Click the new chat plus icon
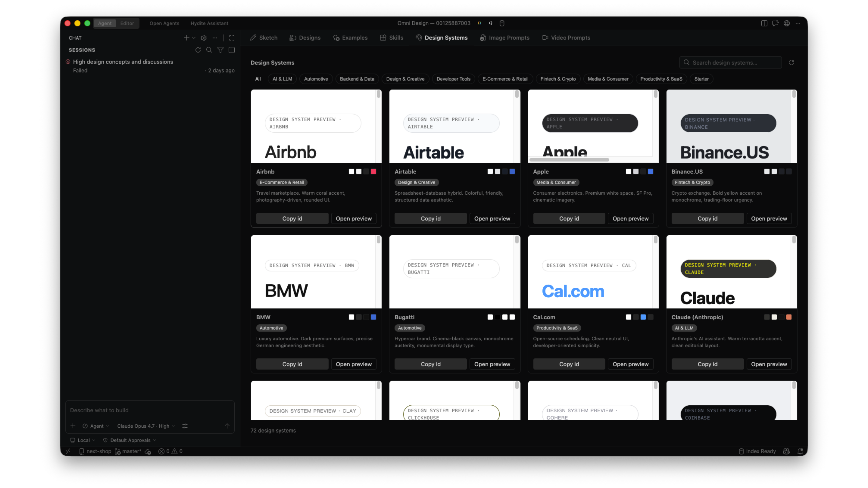Image resolution: width=868 pixels, height=488 pixels. tap(186, 38)
